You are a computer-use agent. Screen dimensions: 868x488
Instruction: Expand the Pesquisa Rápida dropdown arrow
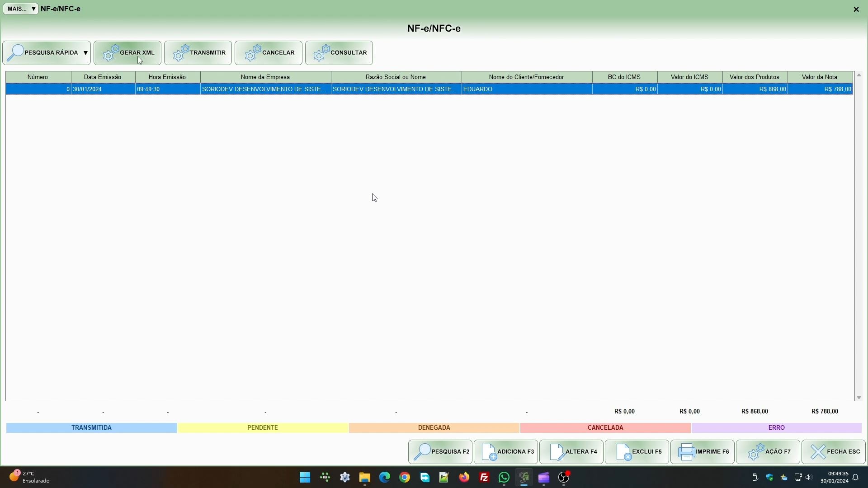(x=85, y=53)
